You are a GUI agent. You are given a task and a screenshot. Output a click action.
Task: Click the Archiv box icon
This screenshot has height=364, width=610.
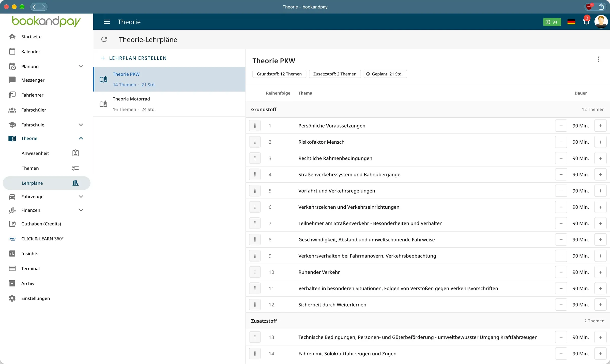coord(12,283)
